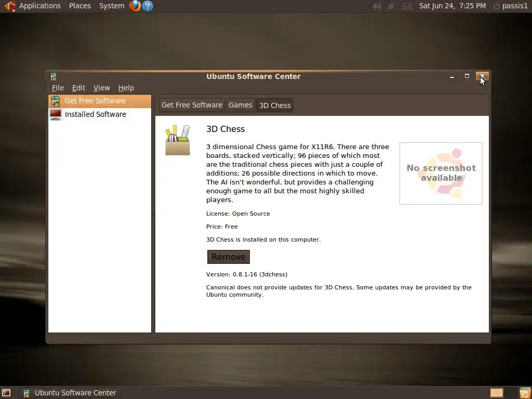
Task: Click '3D Chess is installed on this computer'
Action: pyautogui.click(x=263, y=240)
